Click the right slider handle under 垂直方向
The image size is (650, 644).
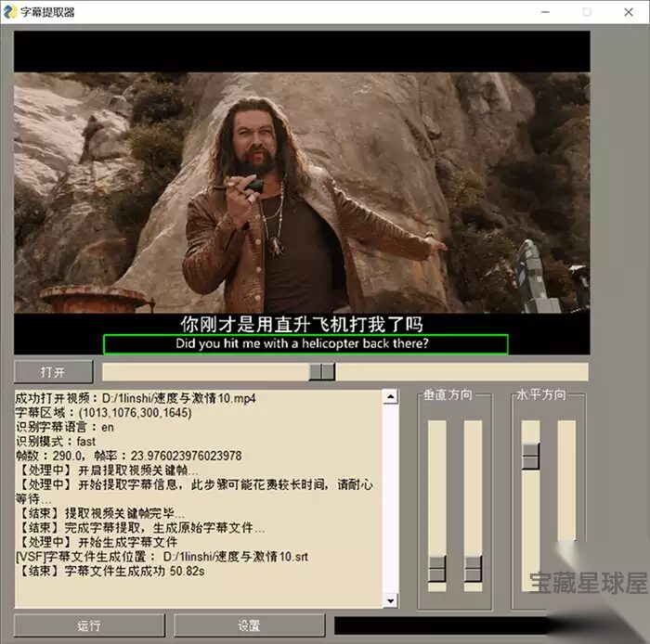473,569
